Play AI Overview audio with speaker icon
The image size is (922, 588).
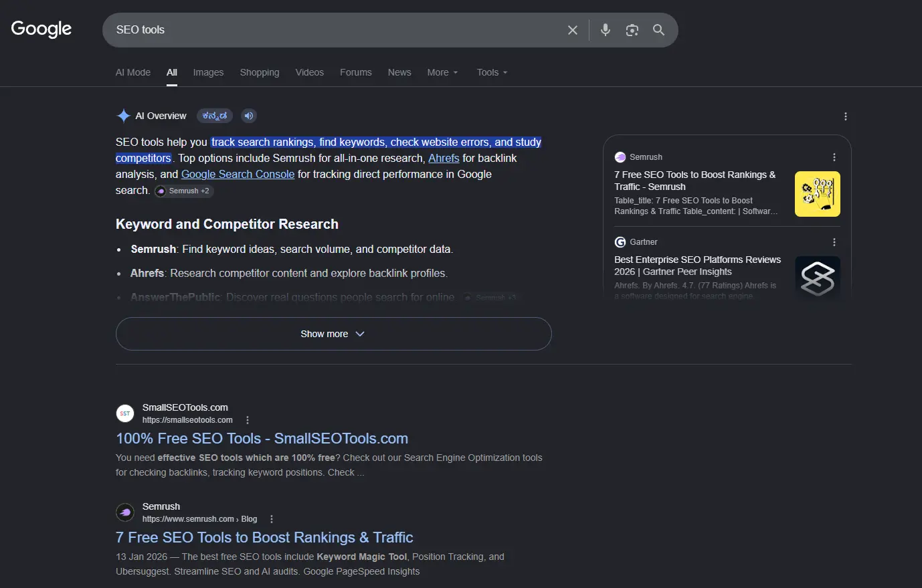pos(249,116)
